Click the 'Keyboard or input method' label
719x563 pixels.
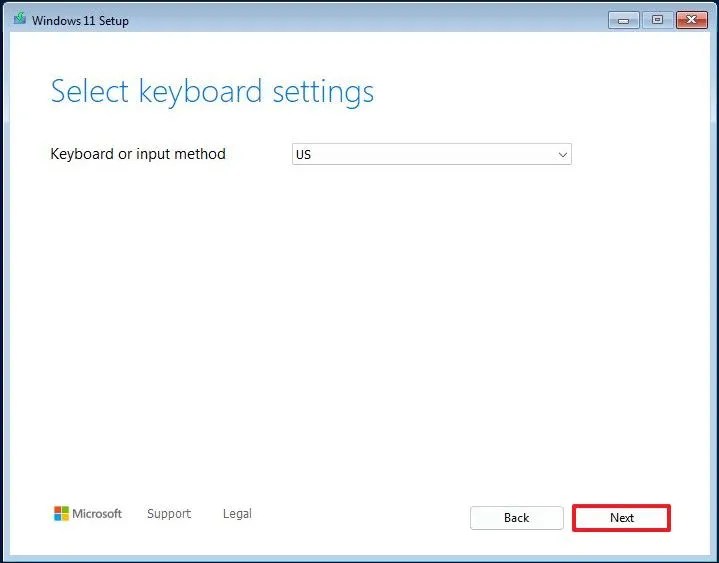pos(138,154)
